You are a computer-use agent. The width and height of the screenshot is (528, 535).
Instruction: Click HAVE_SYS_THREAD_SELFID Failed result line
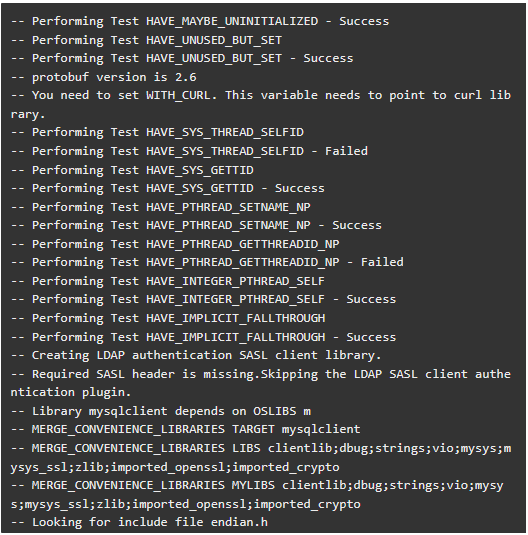point(189,151)
